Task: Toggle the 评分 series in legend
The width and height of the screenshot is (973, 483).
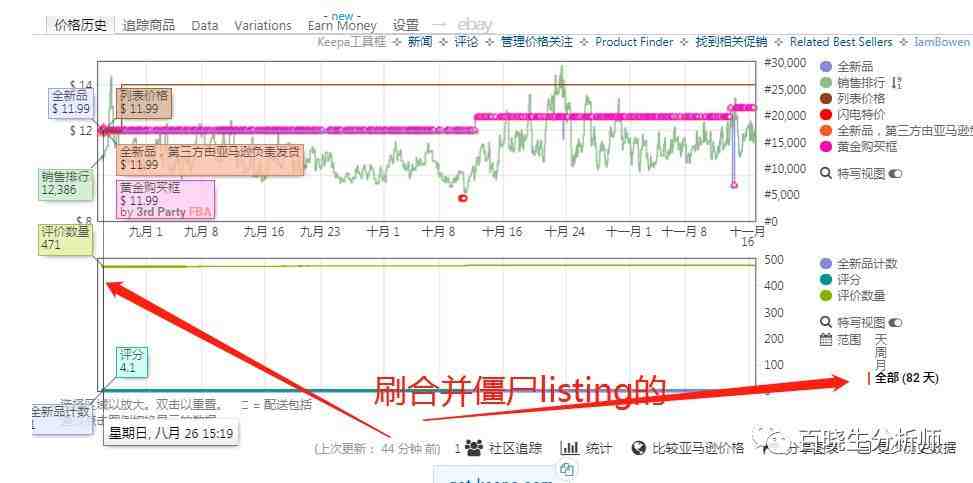Action: tap(841, 280)
